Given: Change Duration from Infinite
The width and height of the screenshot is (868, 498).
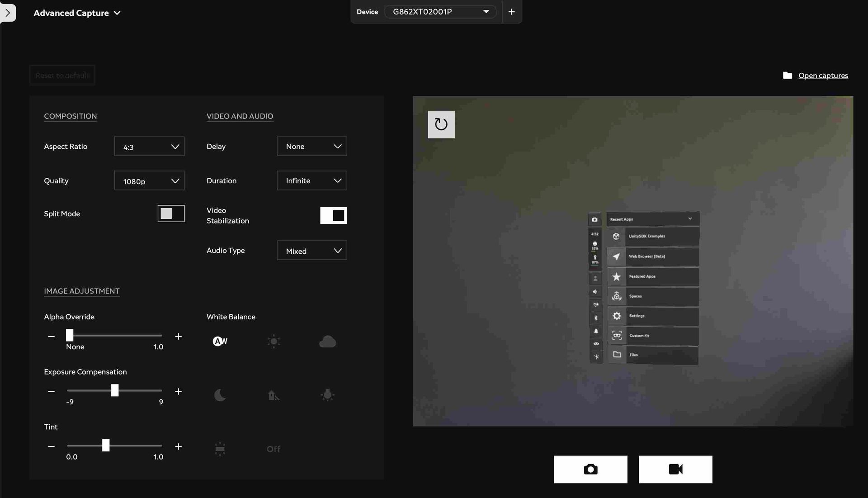Looking at the screenshot, I should click(x=311, y=180).
